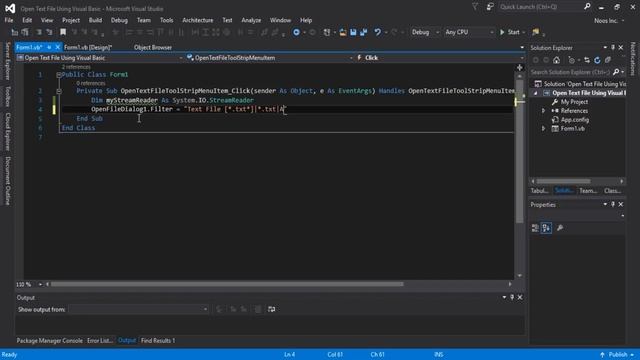Click the New Project toolbar icon

327,32
